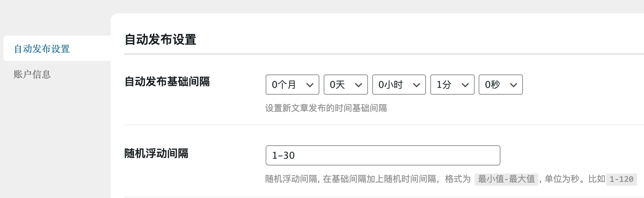644x198 pixels.
Task: Switch to the 账户信息 tab
Action: (x=32, y=74)
